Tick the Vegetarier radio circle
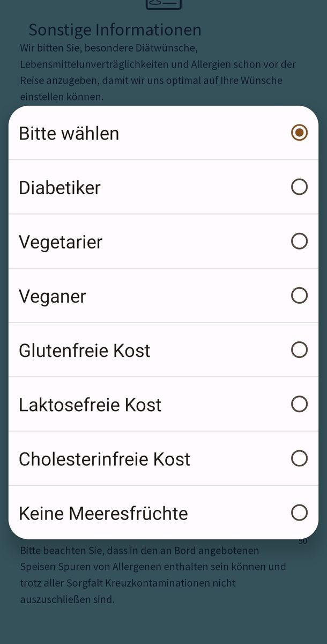Image resolution: width=327 pixels, height=644 pixels. (x=299, y=241)
